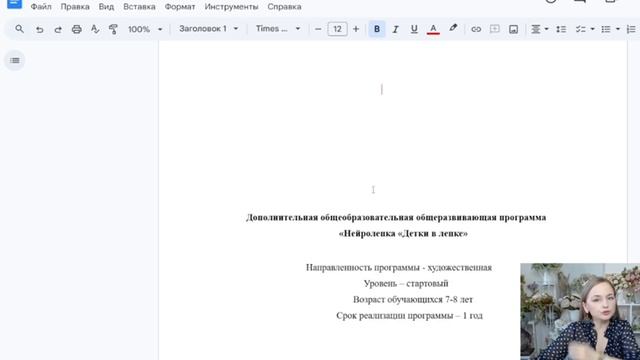This screenshot has height=360, width=640.
Task: Increase font size with plus button
Action: point(356,29)
